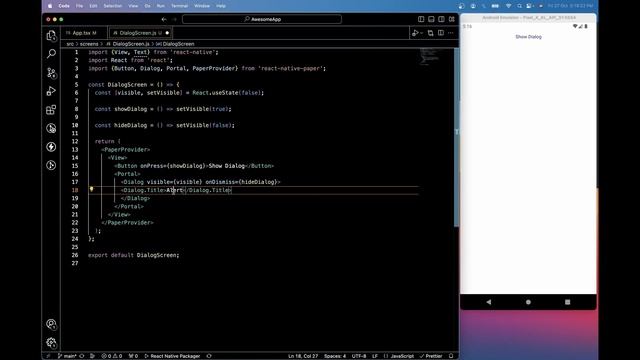Image resolution: width=640 pixels, height=360 pixels.
Task: Click line number 26 in the gutter
Action: pos(75,255)
